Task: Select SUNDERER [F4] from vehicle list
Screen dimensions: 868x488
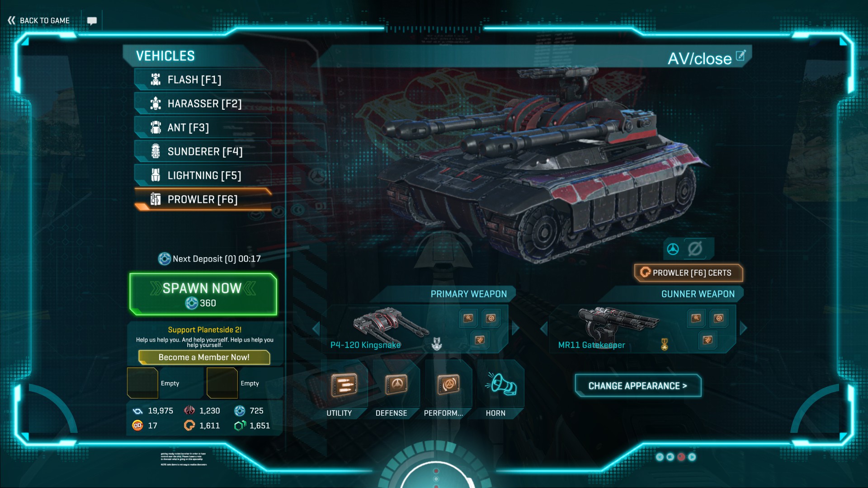Action: click(203, 151)
